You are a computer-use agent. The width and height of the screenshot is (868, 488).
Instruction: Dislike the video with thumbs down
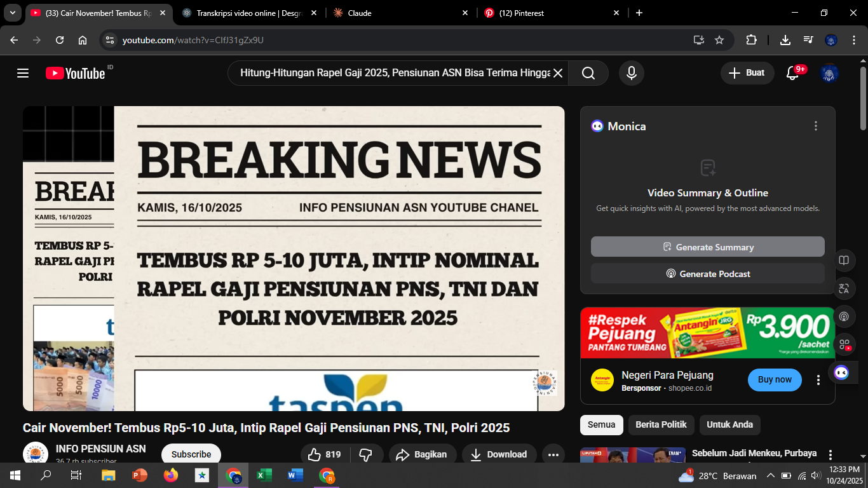[x=365, y=454]
